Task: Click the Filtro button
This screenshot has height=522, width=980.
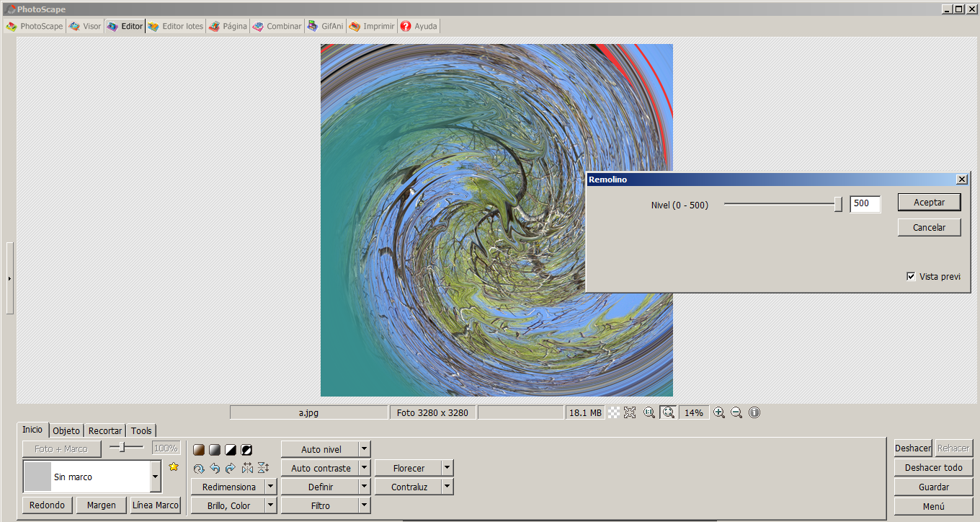Action: pyautogui.click(x=321, y=505)
